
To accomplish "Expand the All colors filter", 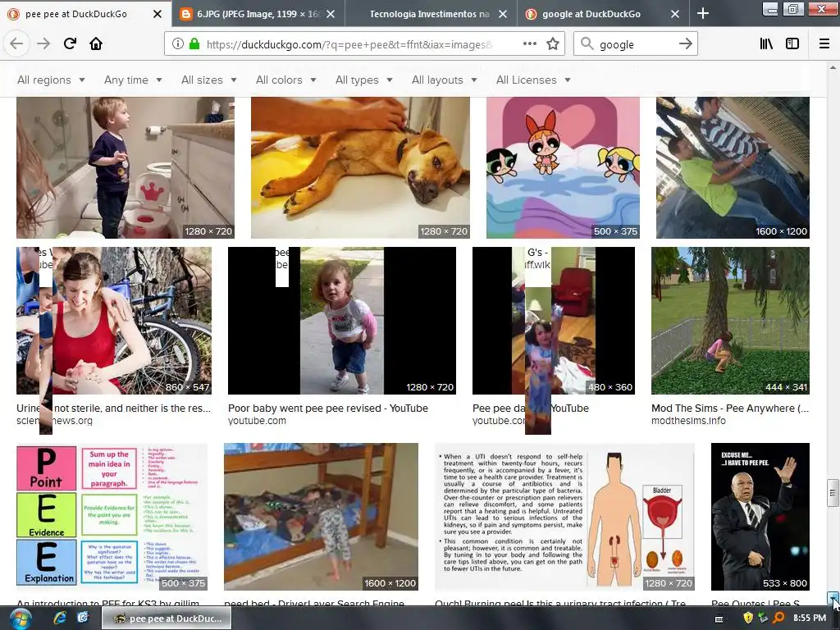I will click(286, 80).
